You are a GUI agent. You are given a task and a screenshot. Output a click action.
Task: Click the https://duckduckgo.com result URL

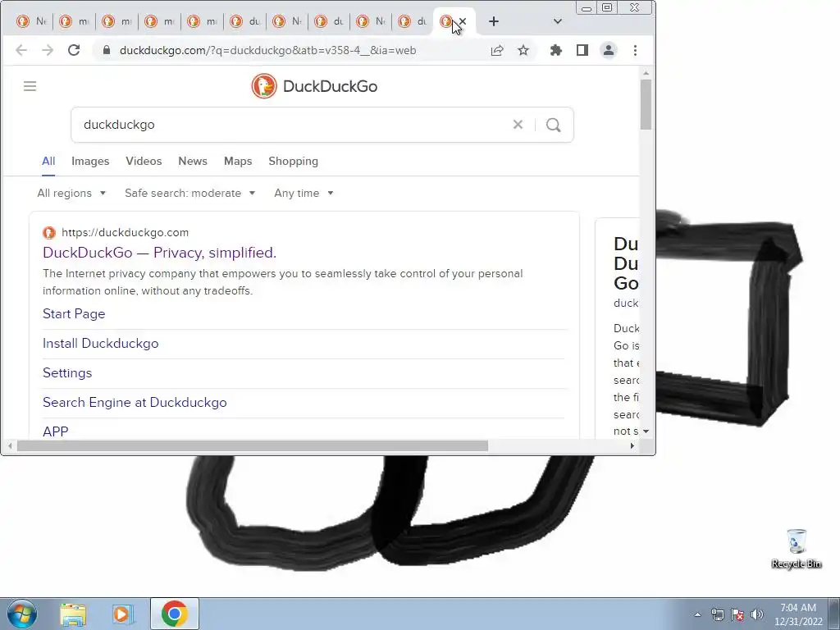(x=125, y=232)
